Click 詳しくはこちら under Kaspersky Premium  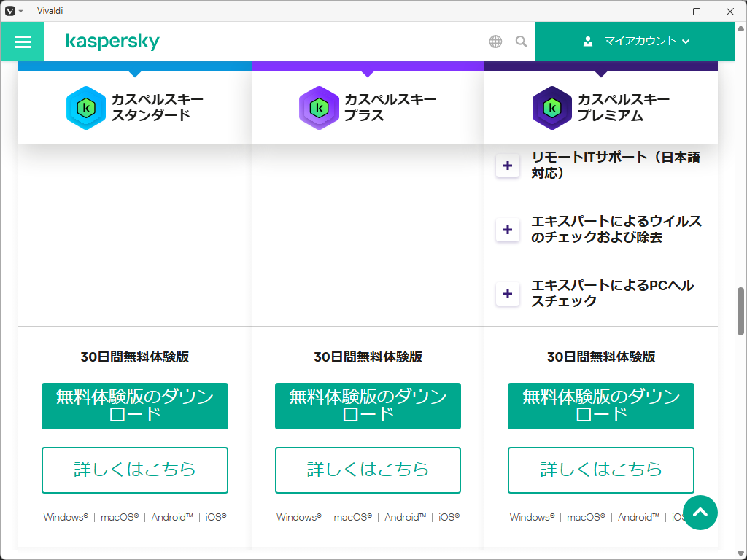601,470
